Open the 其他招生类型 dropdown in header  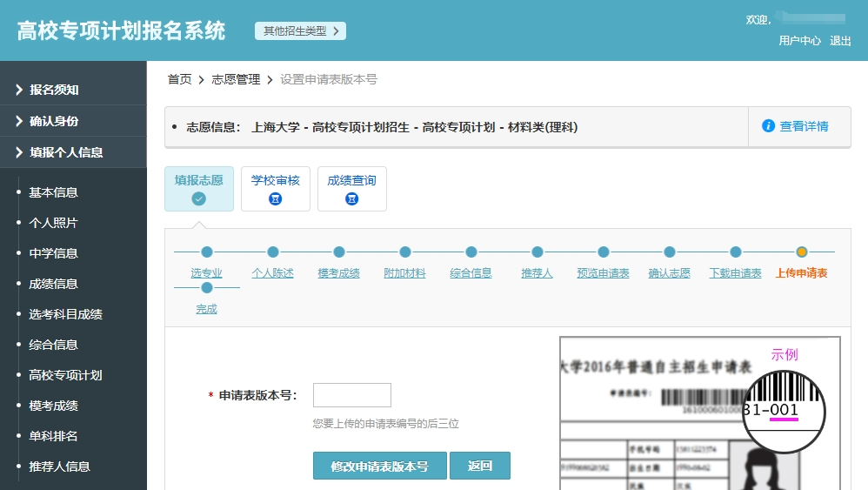click(x=300, y=31)
